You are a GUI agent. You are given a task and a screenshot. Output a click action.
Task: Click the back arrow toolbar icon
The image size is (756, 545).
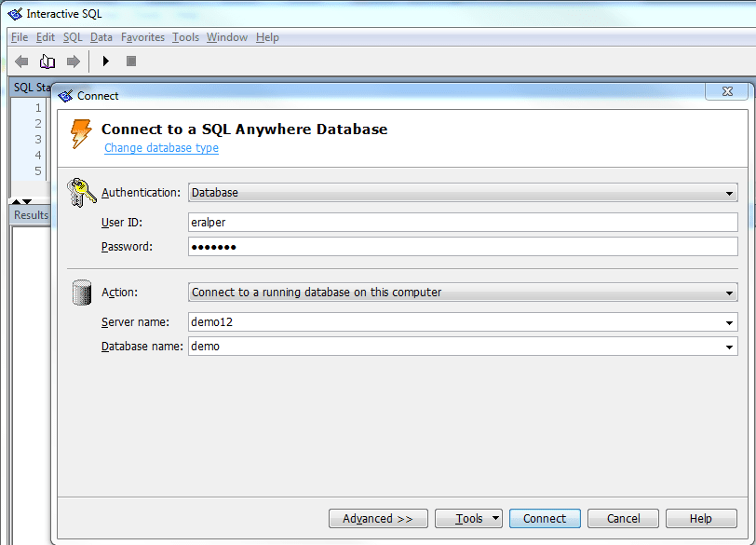pyautogui.click(x=21, y=61)
